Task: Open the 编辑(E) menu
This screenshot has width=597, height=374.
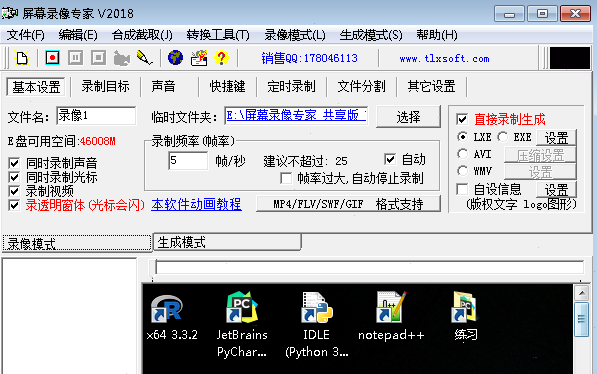Action: click(78, 35)
